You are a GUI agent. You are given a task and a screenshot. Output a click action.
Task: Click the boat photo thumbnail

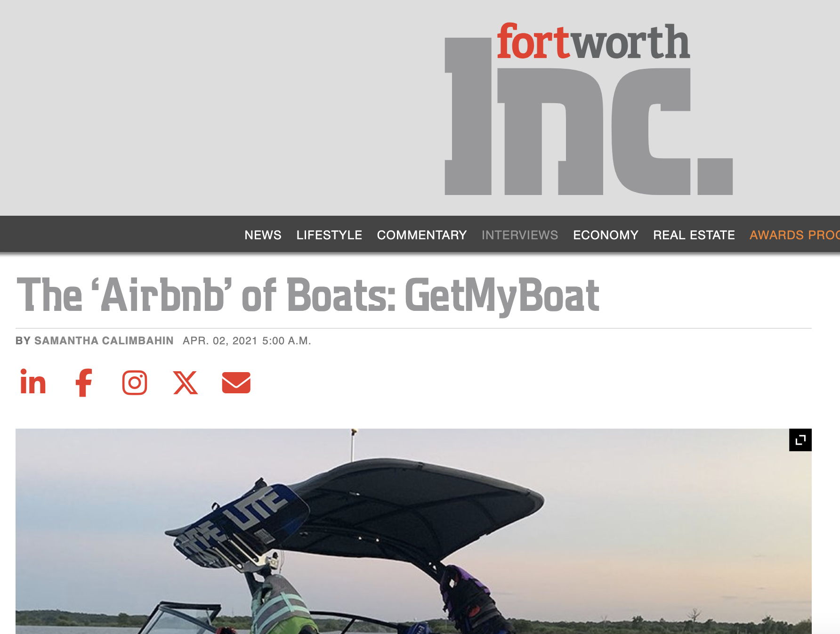[x=413, y=531]
